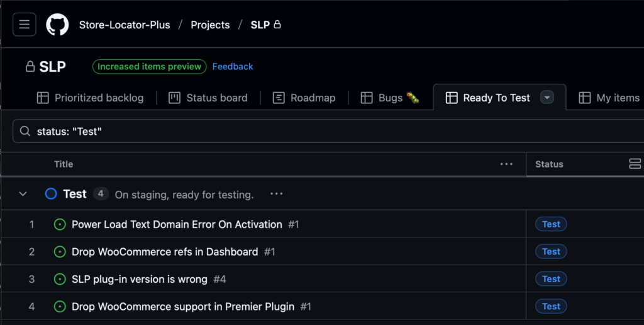Viewport: 644px width, 325px height.
Task: Open Test group options ellipsis menu
Action: point(277,194)
